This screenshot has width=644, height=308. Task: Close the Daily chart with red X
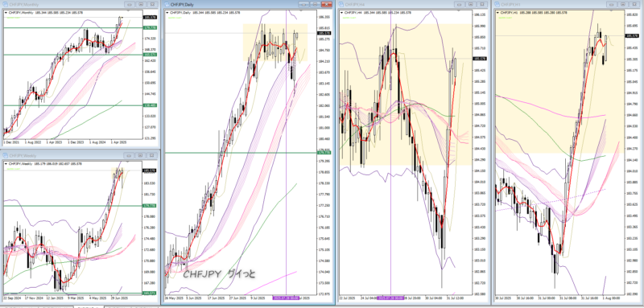pos(327,5)
